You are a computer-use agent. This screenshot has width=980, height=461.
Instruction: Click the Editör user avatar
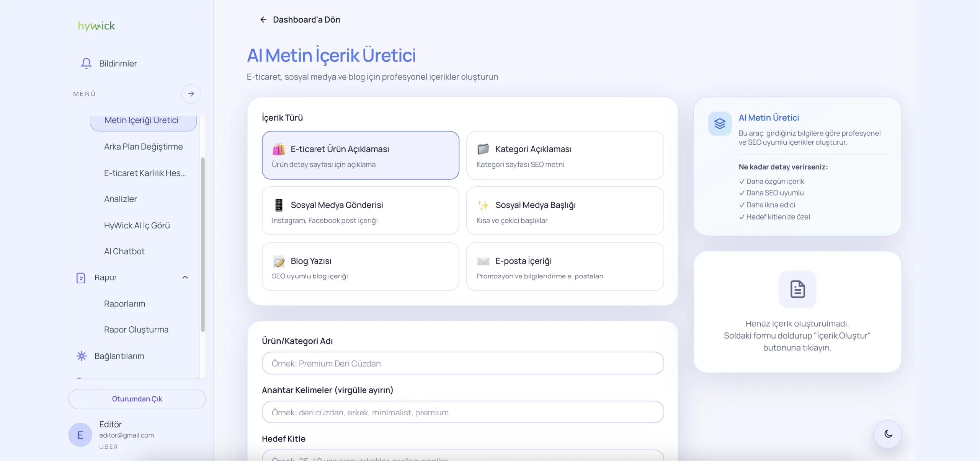coord(80,435)
